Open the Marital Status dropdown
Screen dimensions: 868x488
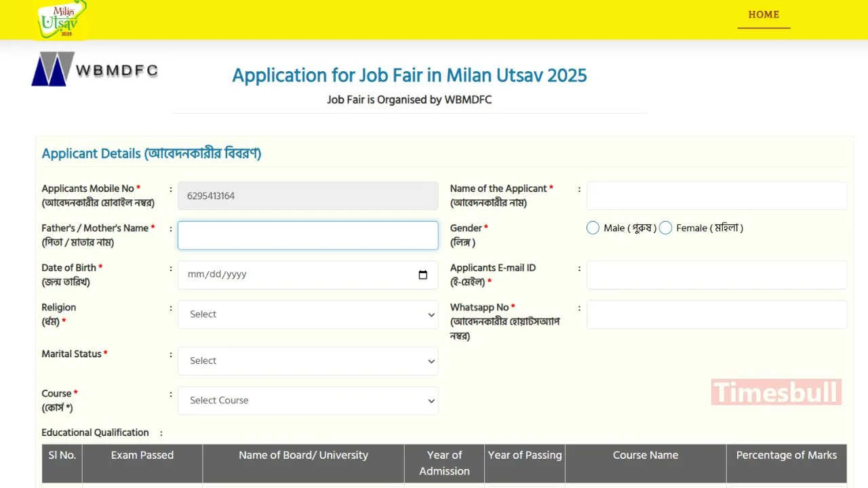[x=308, y=361]
